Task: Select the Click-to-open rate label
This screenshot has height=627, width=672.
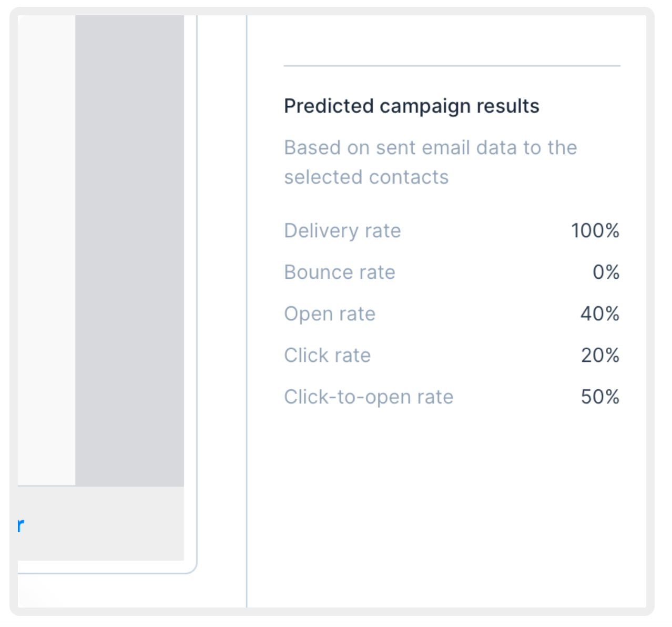Action: 369,397
